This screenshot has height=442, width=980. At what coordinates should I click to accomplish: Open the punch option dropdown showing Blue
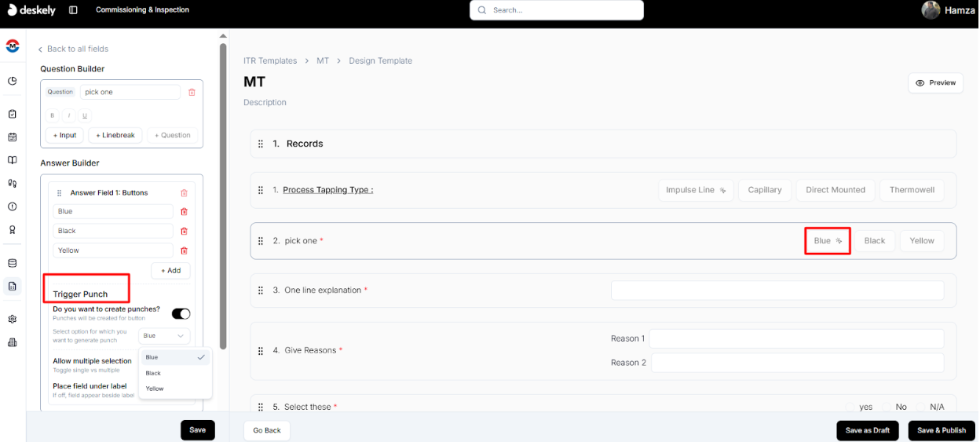(164, 336)
